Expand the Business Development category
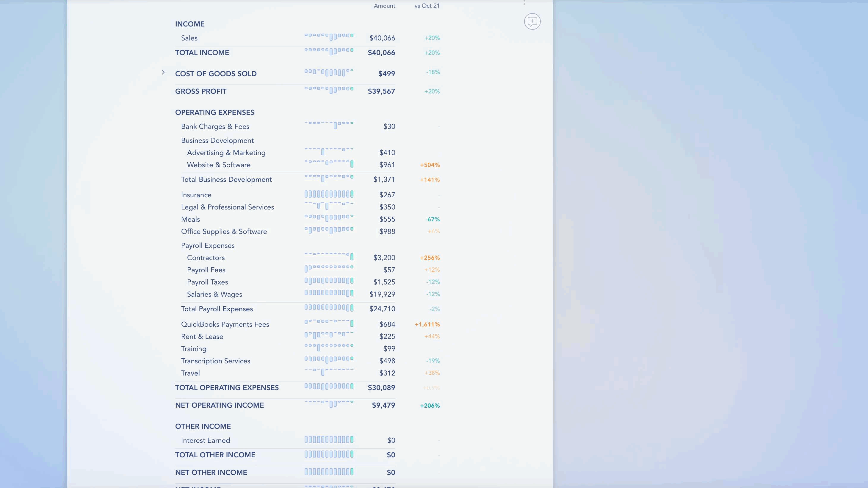Viewport: 868px width, 488px height. pyautogui.click(x=218, y=140)
